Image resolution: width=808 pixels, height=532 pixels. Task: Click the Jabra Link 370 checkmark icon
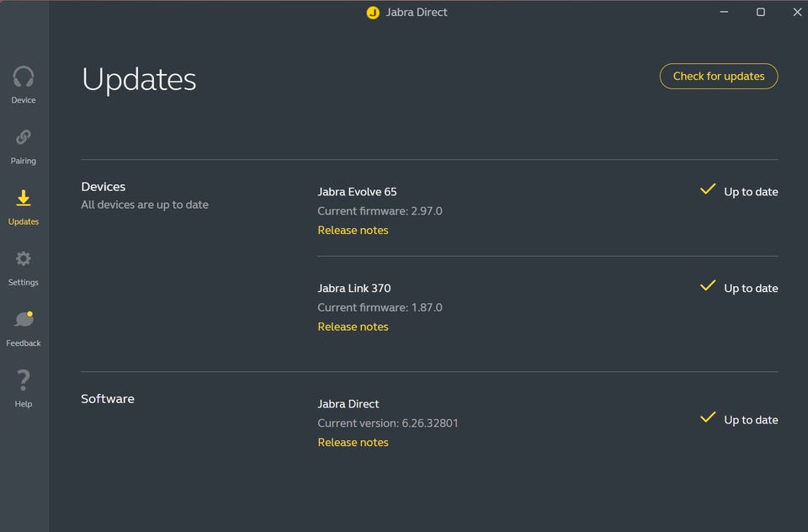click(x=708, y=286)
